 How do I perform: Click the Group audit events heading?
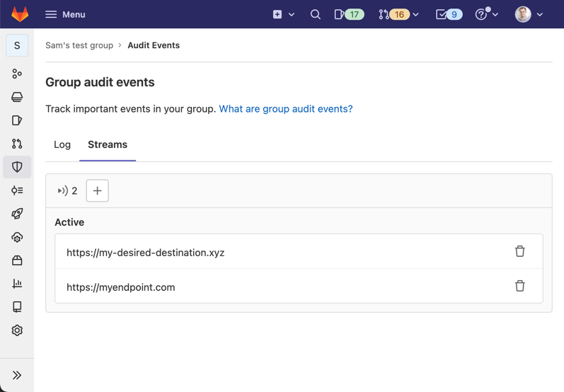tap(100, 82)
